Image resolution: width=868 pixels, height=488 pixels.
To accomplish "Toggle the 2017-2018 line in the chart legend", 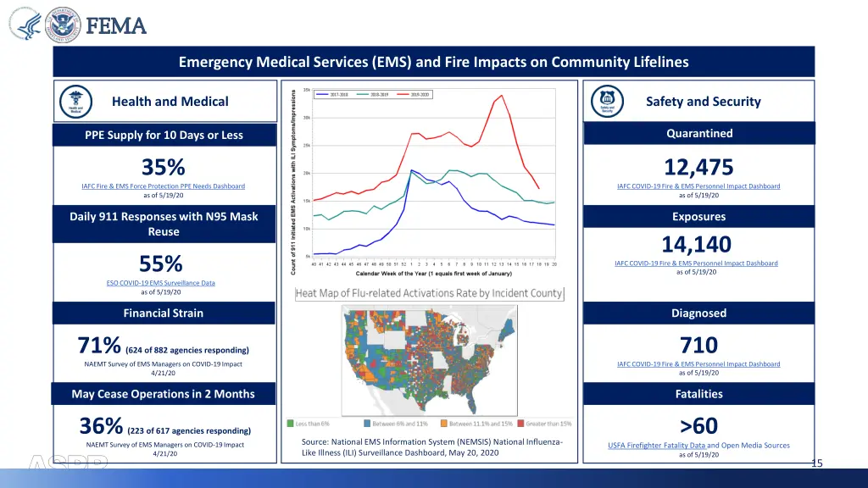I will coord(336,95).
